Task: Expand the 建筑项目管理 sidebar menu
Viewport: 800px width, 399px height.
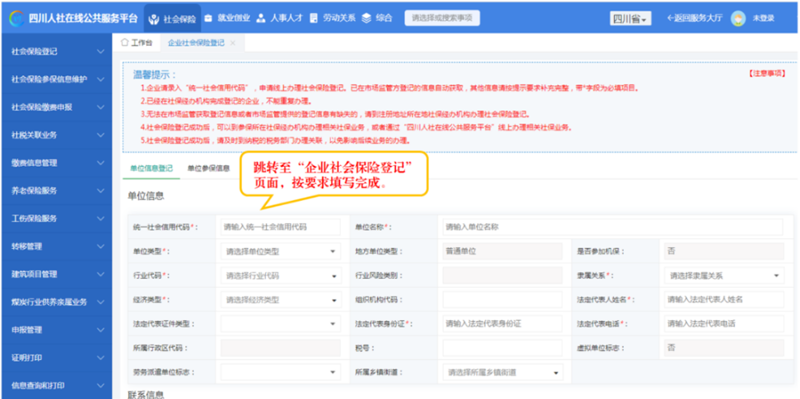Action: tap(57, 274)
